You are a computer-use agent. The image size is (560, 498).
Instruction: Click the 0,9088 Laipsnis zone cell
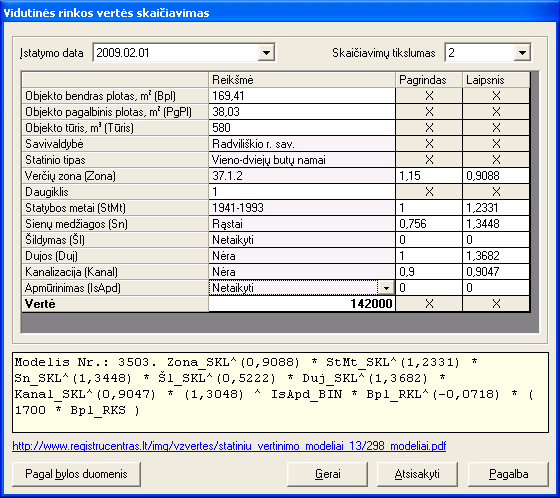496,176
